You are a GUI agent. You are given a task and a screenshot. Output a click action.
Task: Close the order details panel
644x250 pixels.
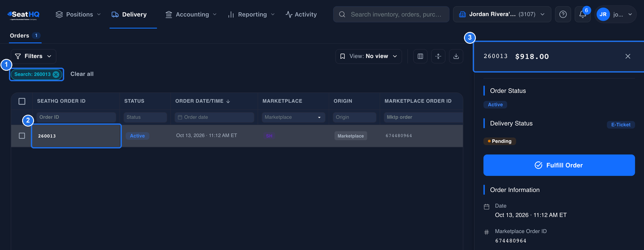628,56
